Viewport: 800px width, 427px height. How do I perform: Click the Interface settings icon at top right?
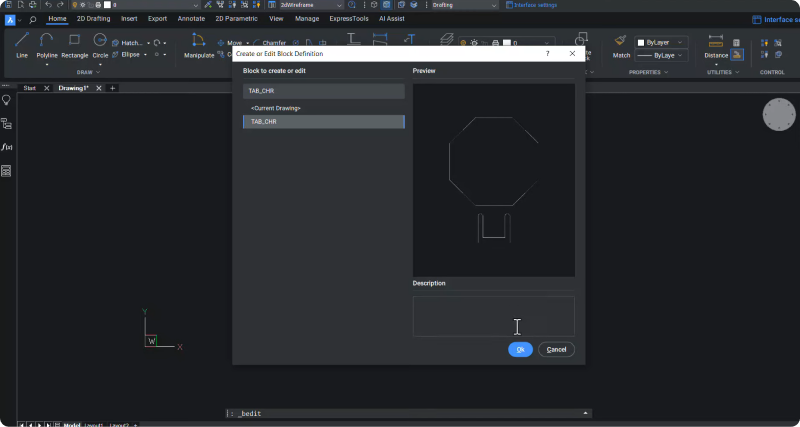click(x=757, y=20)
